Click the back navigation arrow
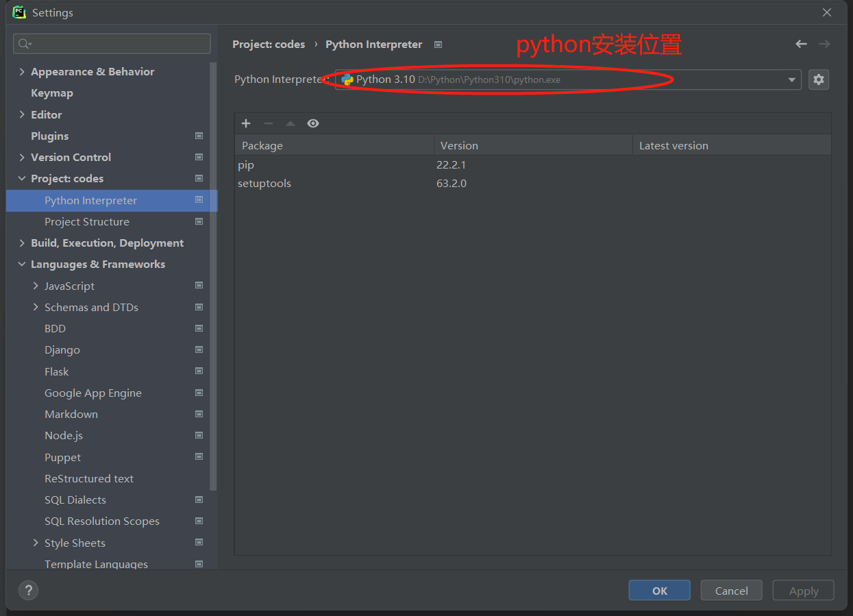The width and height of the screenshot is (853, 616). [x=801, y=44]
